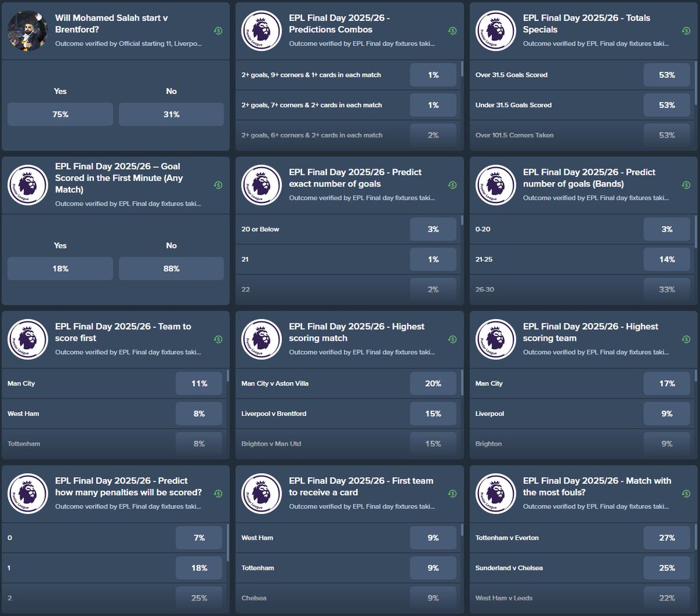The image size is (700, 616).
Task: Select 7% for 0 penalties scored
Action: 199,538
